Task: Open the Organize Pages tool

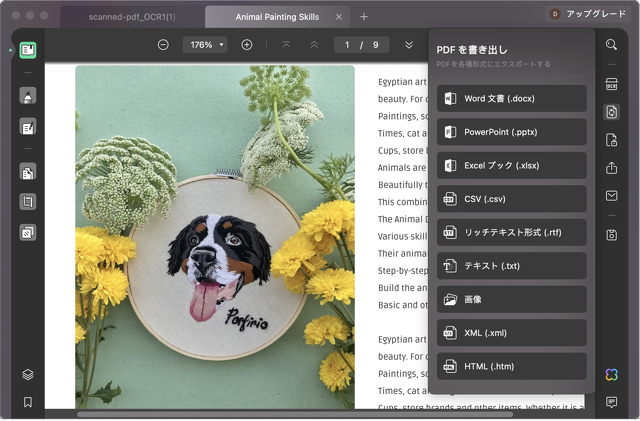Action: click(28, 172)
